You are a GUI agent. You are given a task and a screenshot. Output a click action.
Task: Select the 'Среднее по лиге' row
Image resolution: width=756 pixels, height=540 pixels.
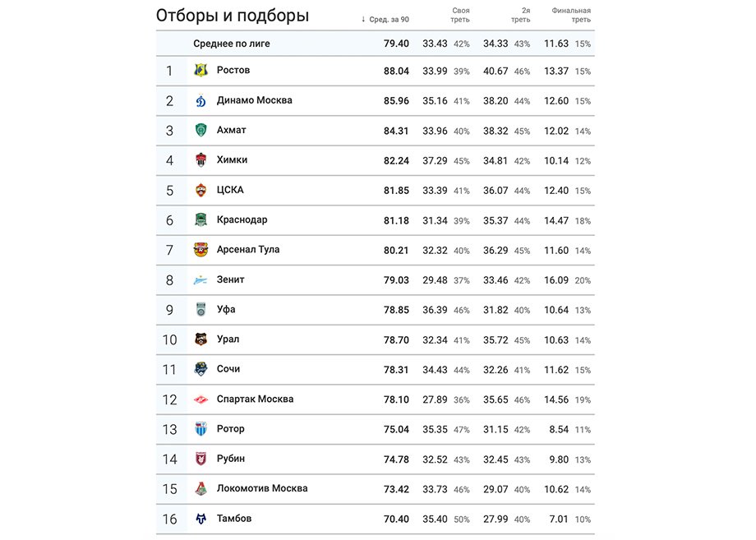pos(232,44)
